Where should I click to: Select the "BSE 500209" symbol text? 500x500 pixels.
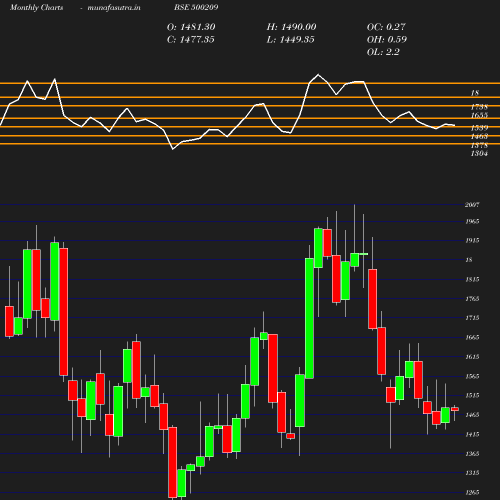click(x=196, y=7)
